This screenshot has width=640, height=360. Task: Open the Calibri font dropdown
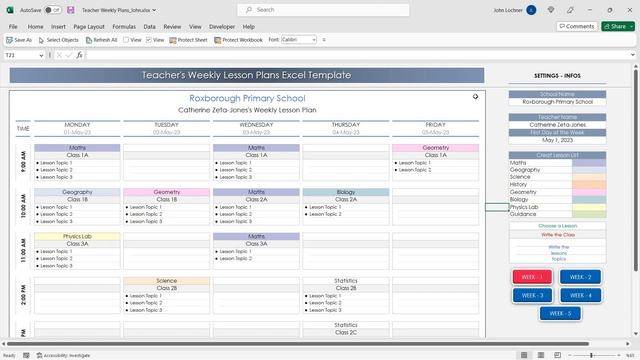313,40
